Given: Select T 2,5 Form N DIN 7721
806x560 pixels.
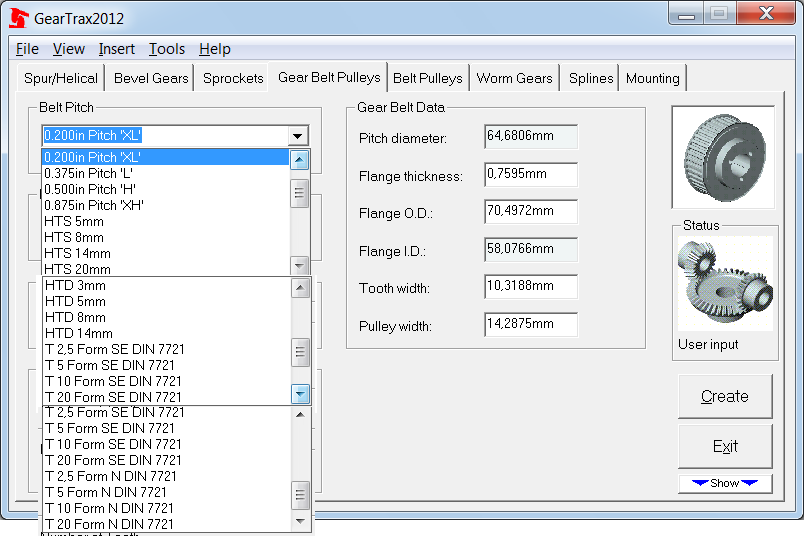Looking at the screenshot, I should 167,476.
